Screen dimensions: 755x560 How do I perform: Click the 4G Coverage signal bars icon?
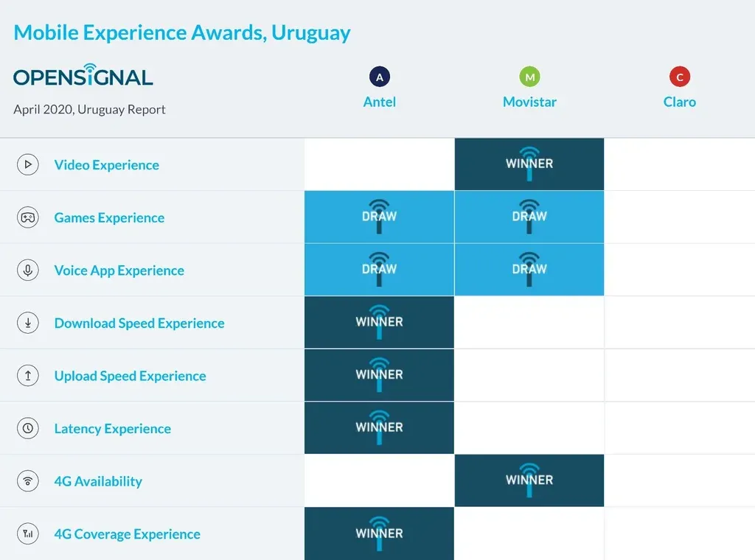click(28, 534)
